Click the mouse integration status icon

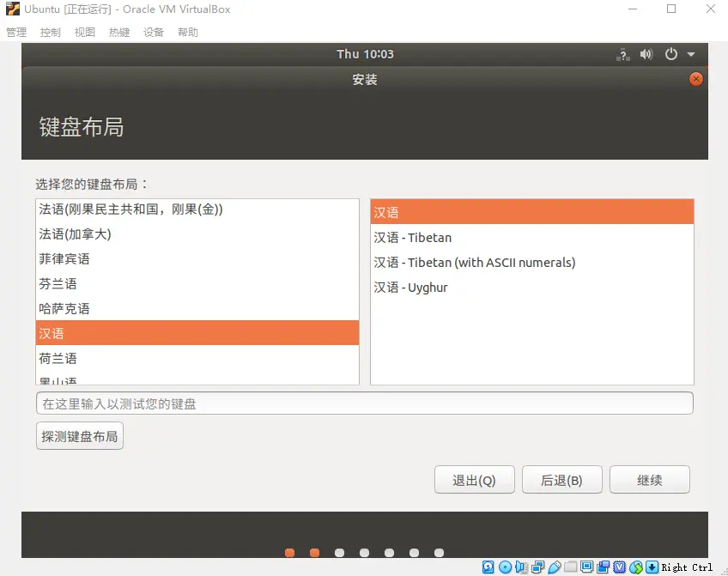point(636,567)
